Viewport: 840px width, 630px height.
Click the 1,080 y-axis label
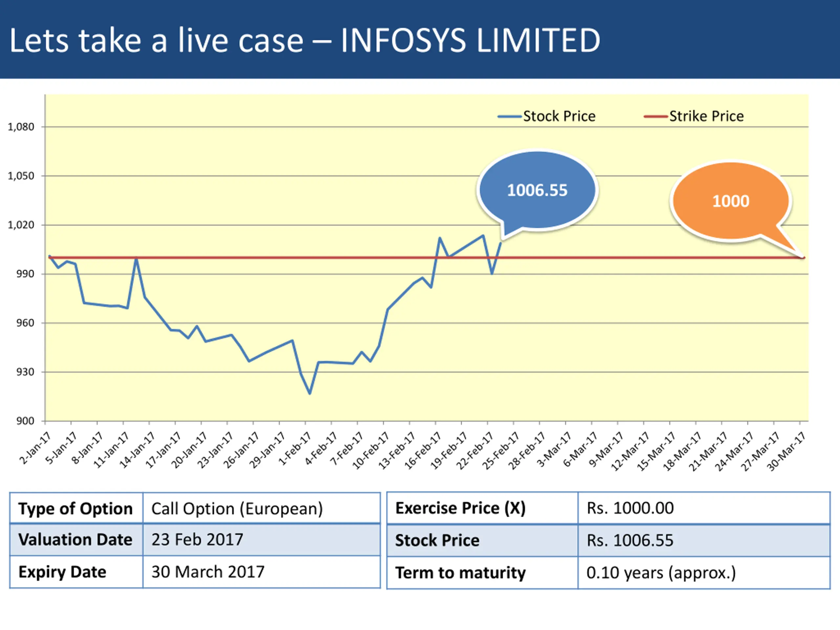[21, 127]
